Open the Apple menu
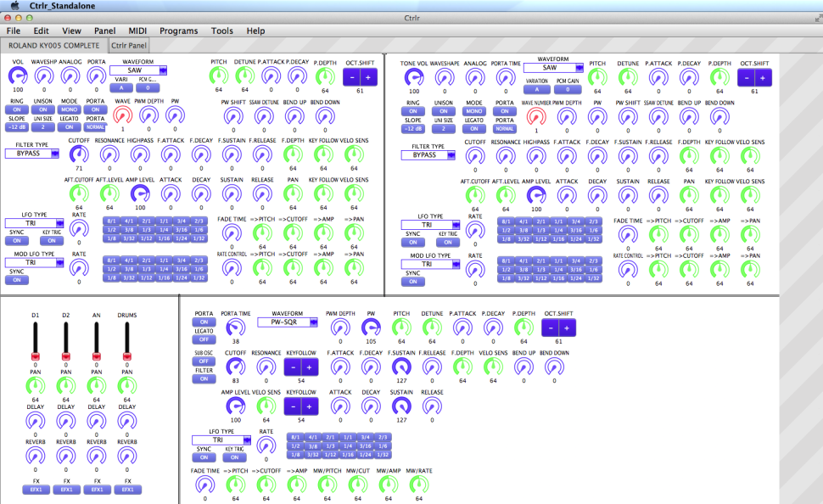The height and width of the screenshot is (504, 823). tap(14, 5)
